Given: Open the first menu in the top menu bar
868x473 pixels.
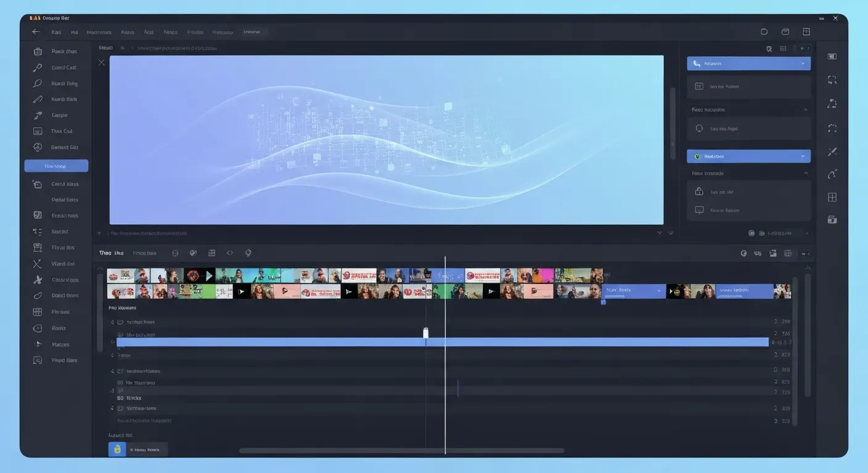Looking at the screenshot, I should coord(56,31).
